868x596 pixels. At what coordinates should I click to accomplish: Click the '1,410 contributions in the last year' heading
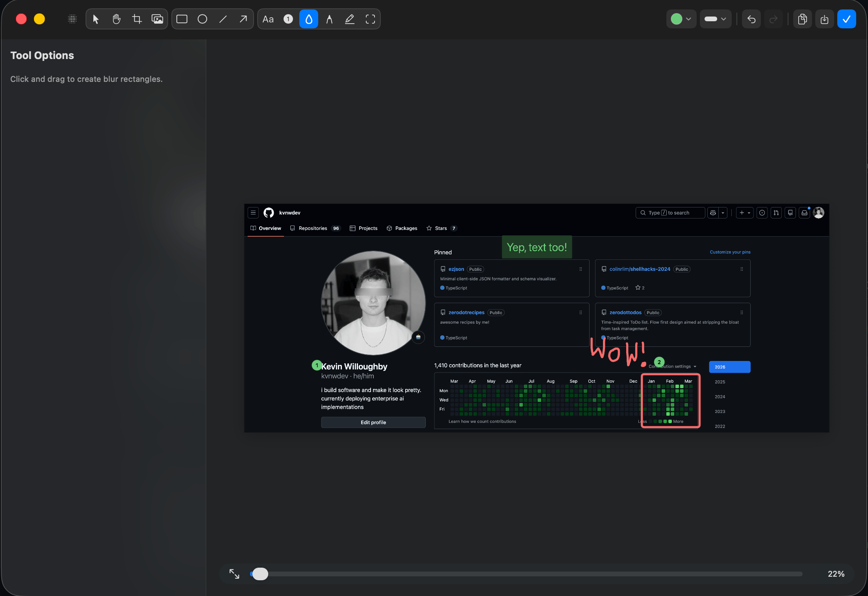(x=478, y=365)
